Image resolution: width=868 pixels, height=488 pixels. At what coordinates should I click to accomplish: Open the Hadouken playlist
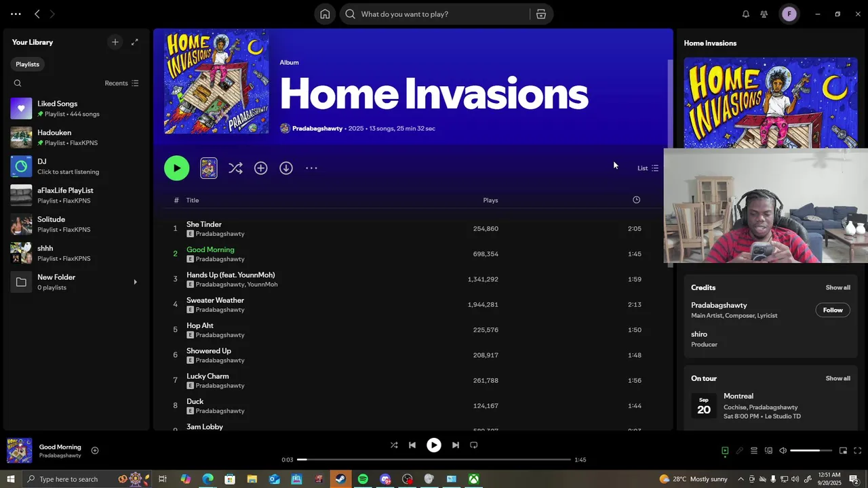point(76,138)
